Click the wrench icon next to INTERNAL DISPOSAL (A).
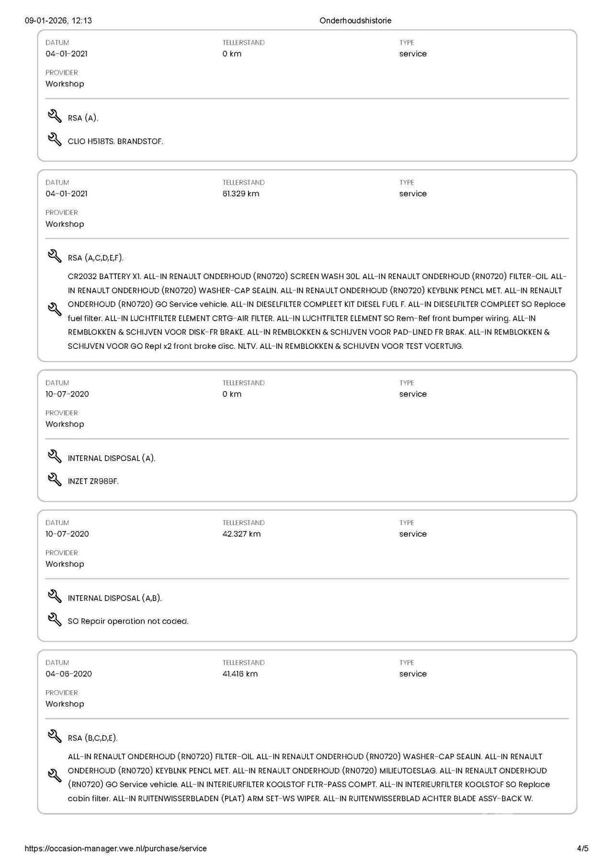The height and width of the screenshot is (868, 613). 55,457
